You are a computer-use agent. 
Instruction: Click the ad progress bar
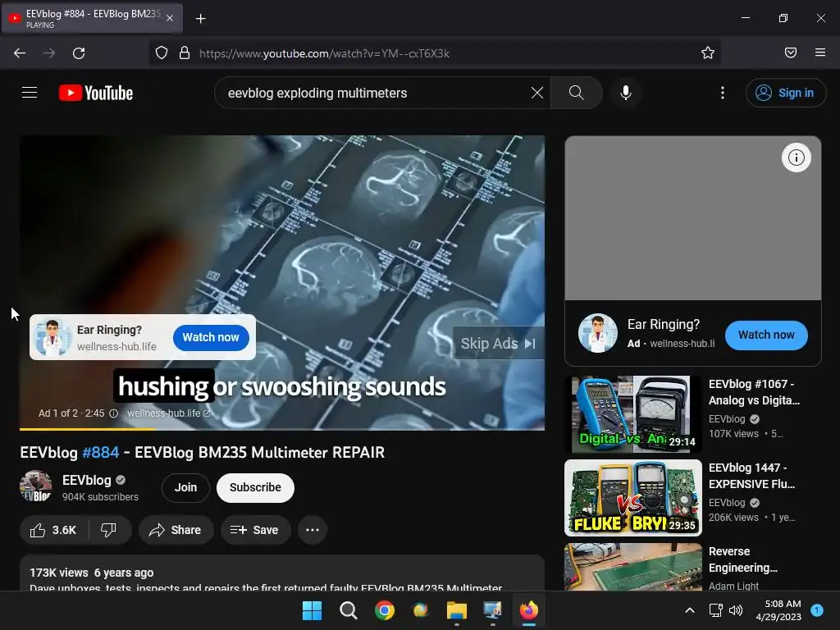pyautogui.click(x=282, y=428)
